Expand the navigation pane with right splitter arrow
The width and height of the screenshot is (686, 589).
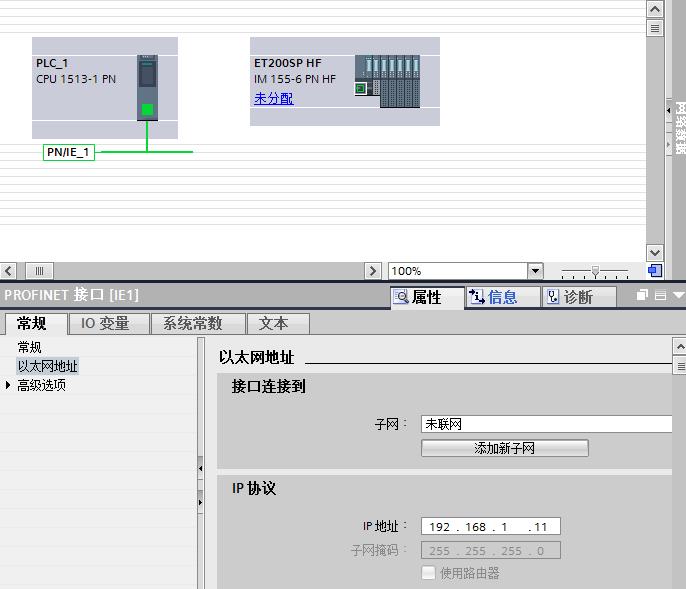pyautogui.click(x=200, y=502)
